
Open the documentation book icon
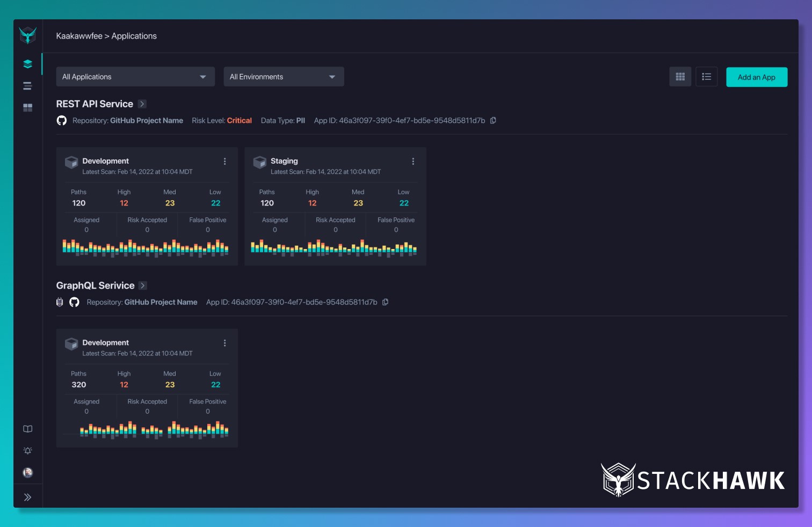(28, 429)
